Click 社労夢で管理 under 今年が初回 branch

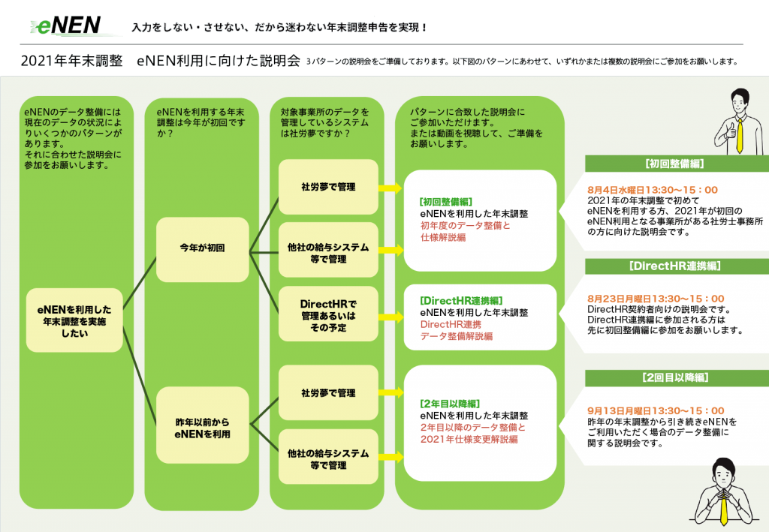click(328, 187)
